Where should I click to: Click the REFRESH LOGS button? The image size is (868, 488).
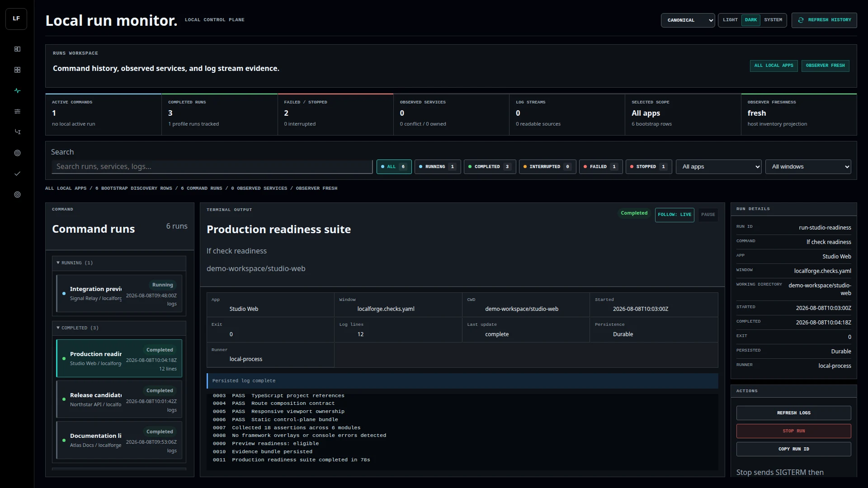793,413
